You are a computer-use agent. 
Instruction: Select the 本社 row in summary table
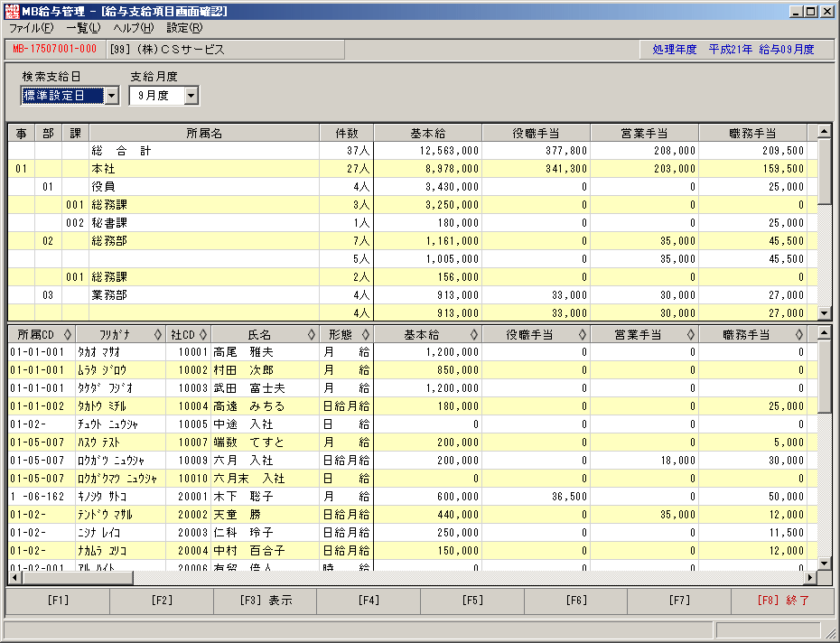point(413,169)
